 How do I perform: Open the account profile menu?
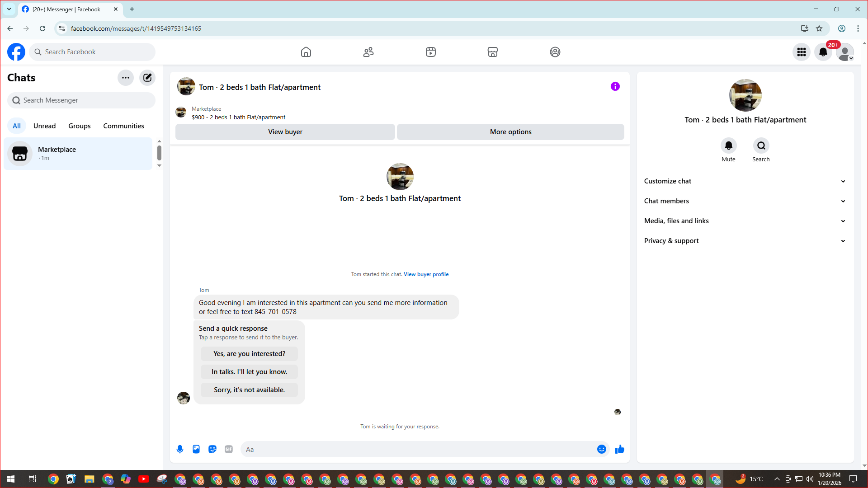(x=845, y=52)
